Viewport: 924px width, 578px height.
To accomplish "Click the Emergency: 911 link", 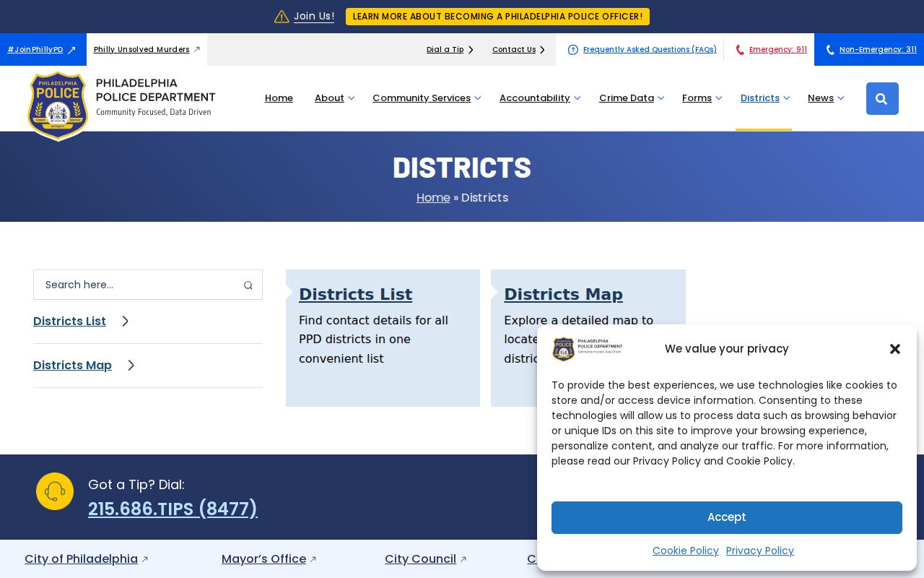I will [x=778, y=50].
